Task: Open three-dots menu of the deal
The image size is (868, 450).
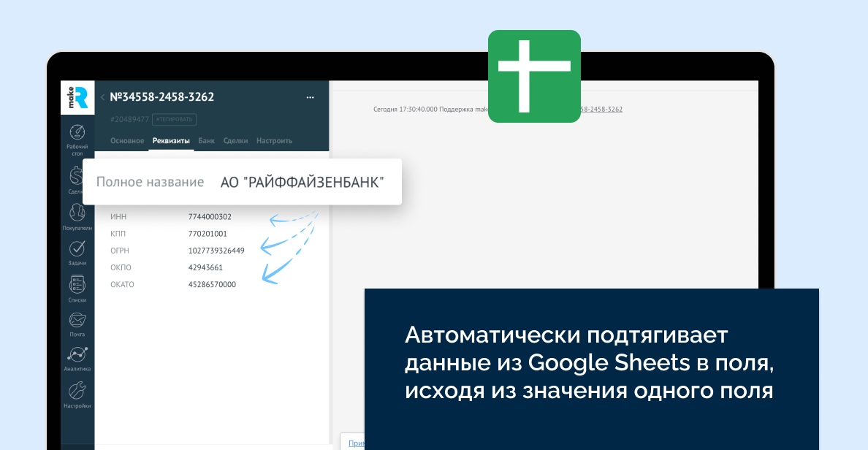Action: (310, 97)
